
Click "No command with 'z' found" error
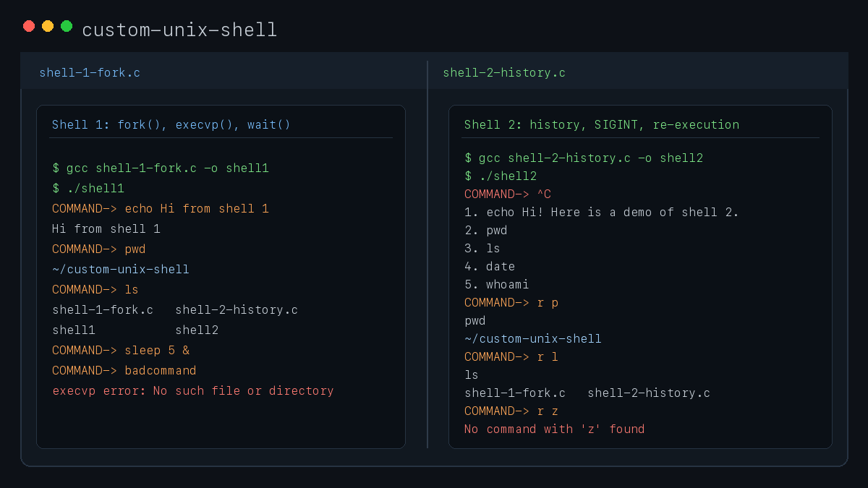[x=555, y=429]
